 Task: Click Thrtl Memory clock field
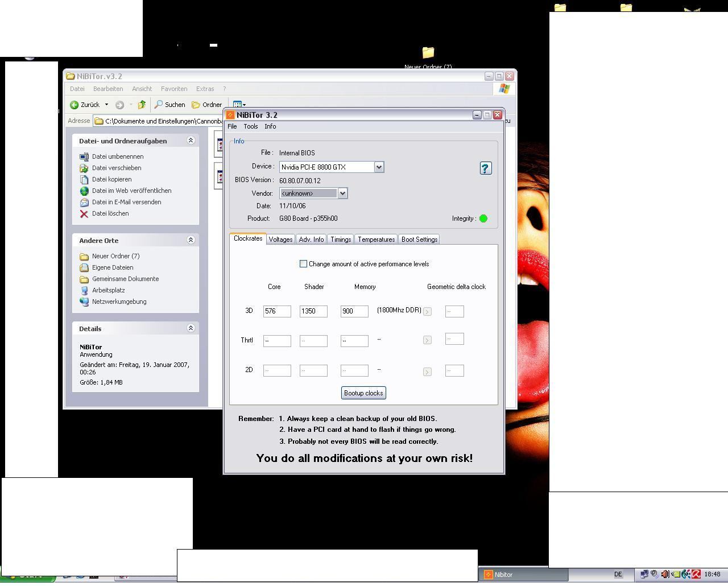click(354, 341)
